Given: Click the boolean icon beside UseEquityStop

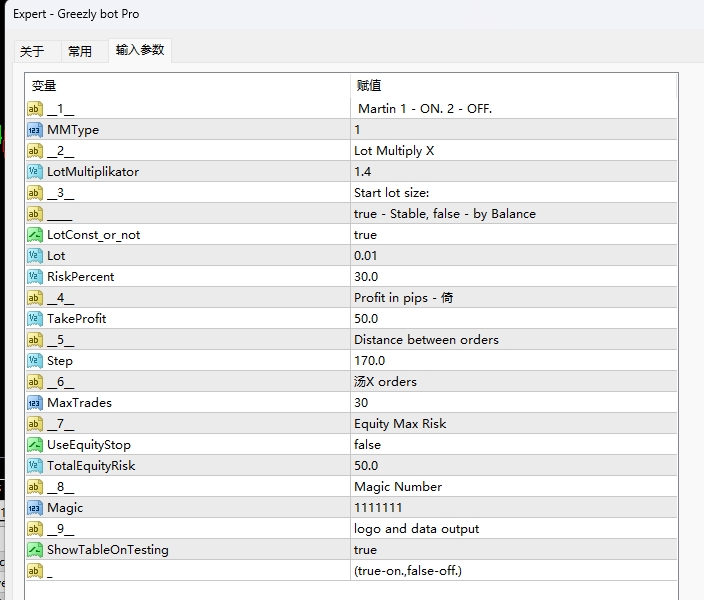Looking at the screenshot, I should (35, 445).
